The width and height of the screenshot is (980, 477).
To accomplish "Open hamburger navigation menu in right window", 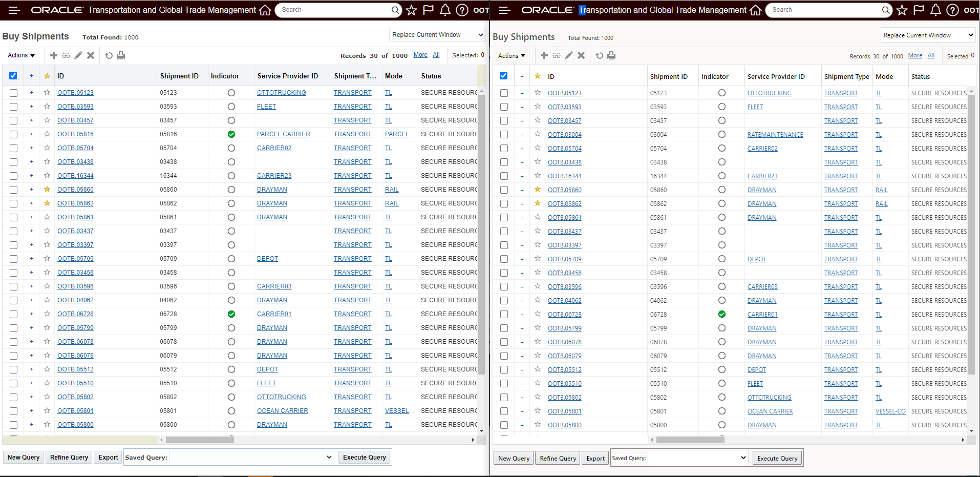I will coord(504,10).
